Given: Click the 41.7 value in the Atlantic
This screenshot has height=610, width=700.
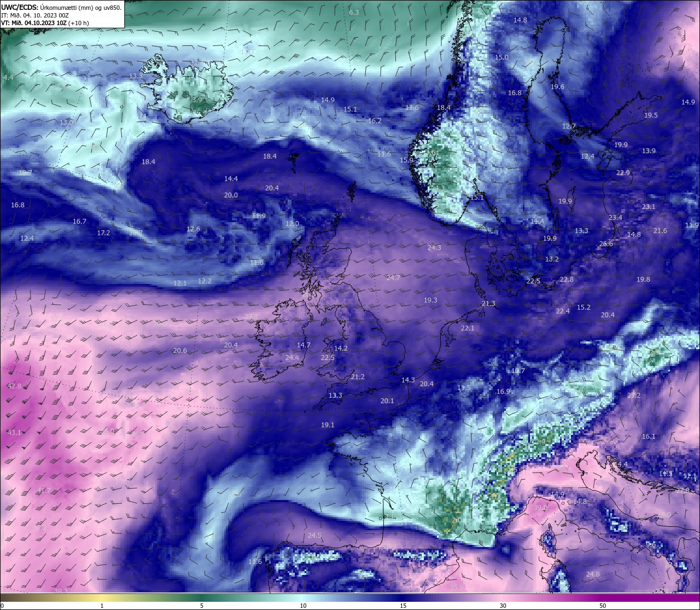Looking at the screenshot, I should point(44,490).
